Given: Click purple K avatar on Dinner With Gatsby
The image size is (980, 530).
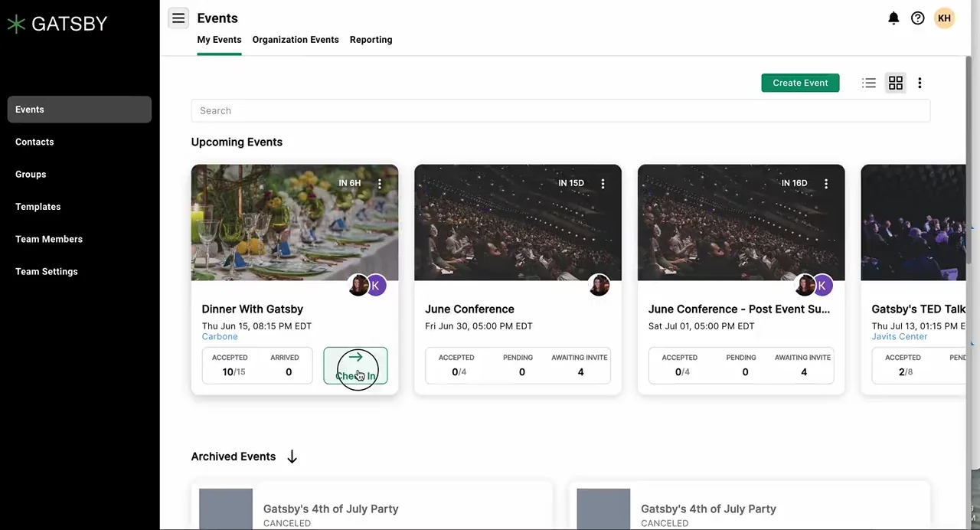Looking at the screenshot, I should (x=376, y=285).
